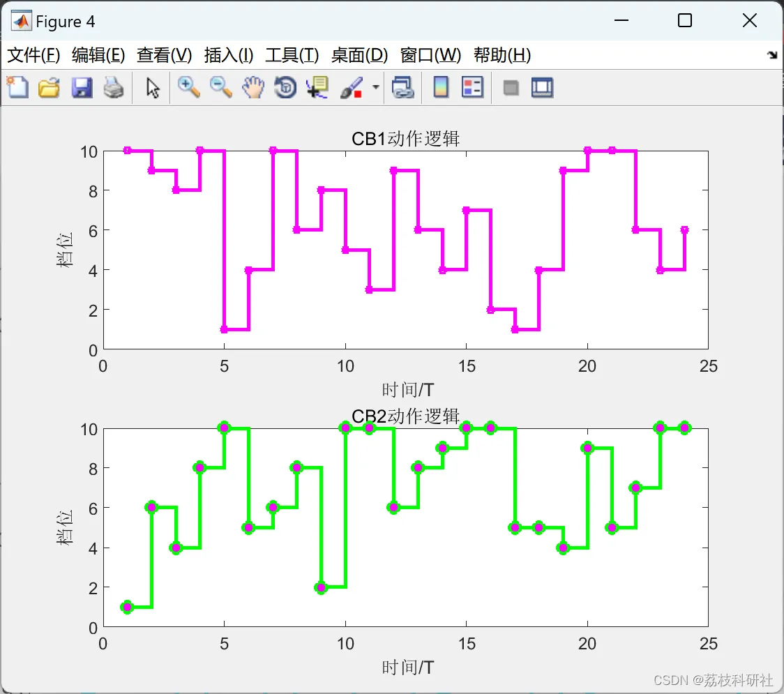Activate the Data Cursor tool
The width and height of the screenshot is (784, 694).
(317, 87)
